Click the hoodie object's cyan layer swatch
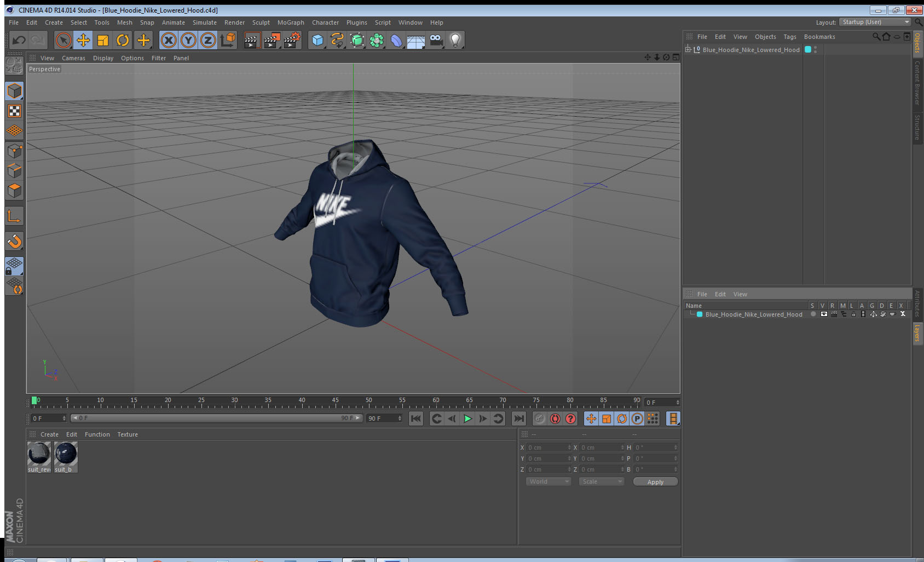 coord(807,49)
